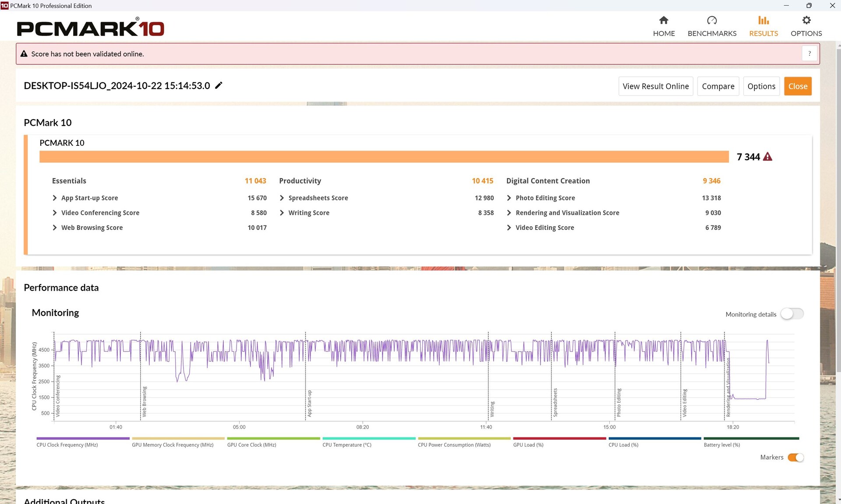This screenshot has height=504, width=841.
Task: Select Battery level legend swatch
Action: 751,438
